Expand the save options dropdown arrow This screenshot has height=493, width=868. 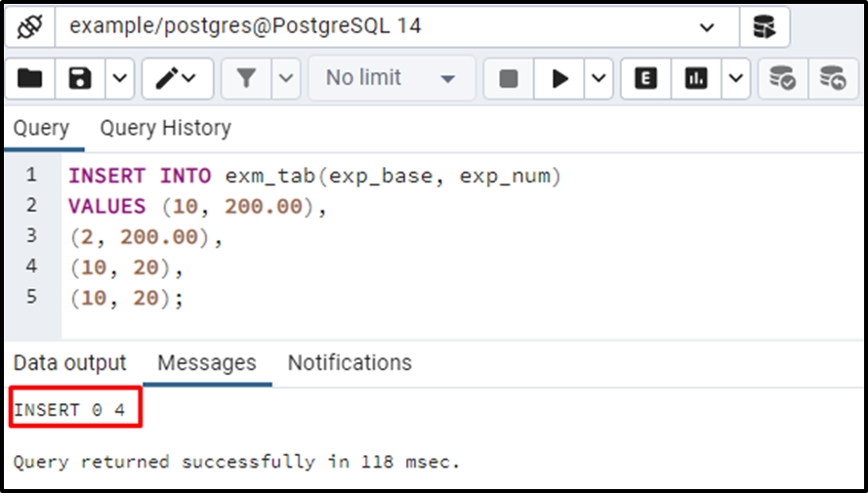(119, 78)
